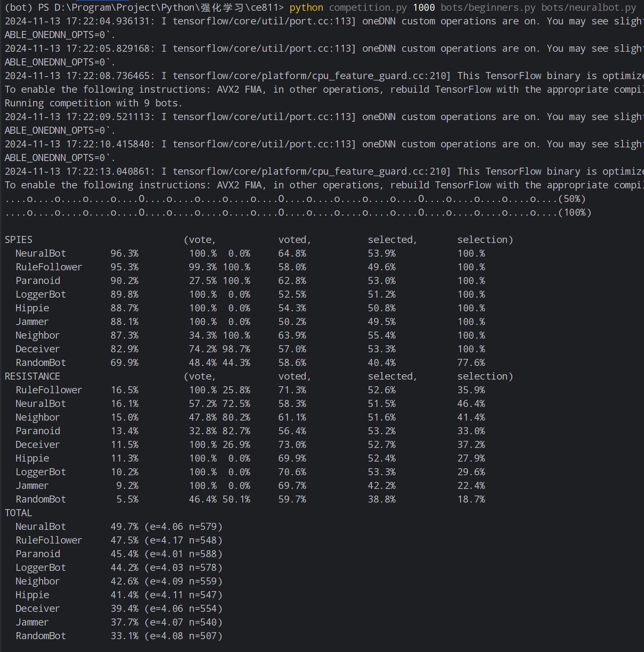Image resolution: width=644 pixels, height=652 pixels.
Task: Click 'Running competition with 9 bots.' line
Action: (94, 103)
